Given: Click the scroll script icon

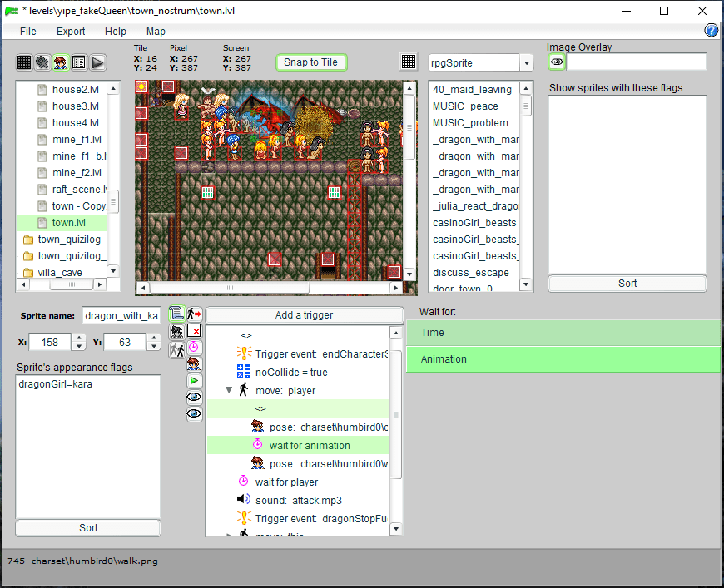Looking at the screenshot, I should (176, 314).
